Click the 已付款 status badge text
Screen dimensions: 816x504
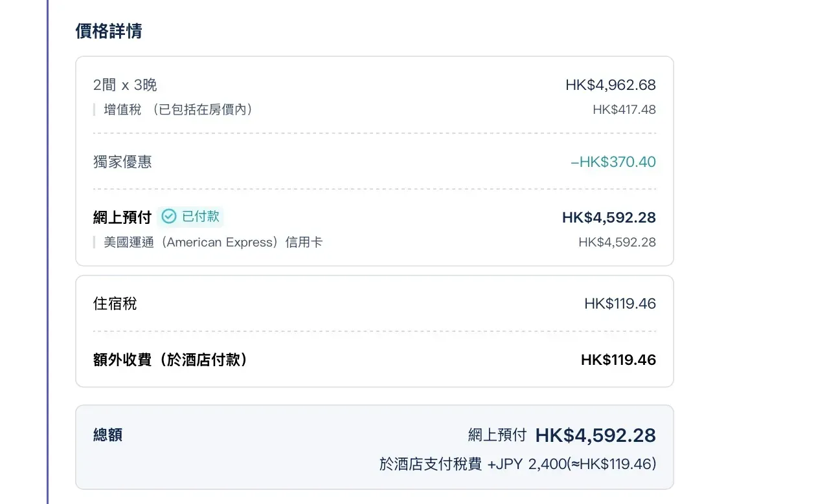(200, 217)
